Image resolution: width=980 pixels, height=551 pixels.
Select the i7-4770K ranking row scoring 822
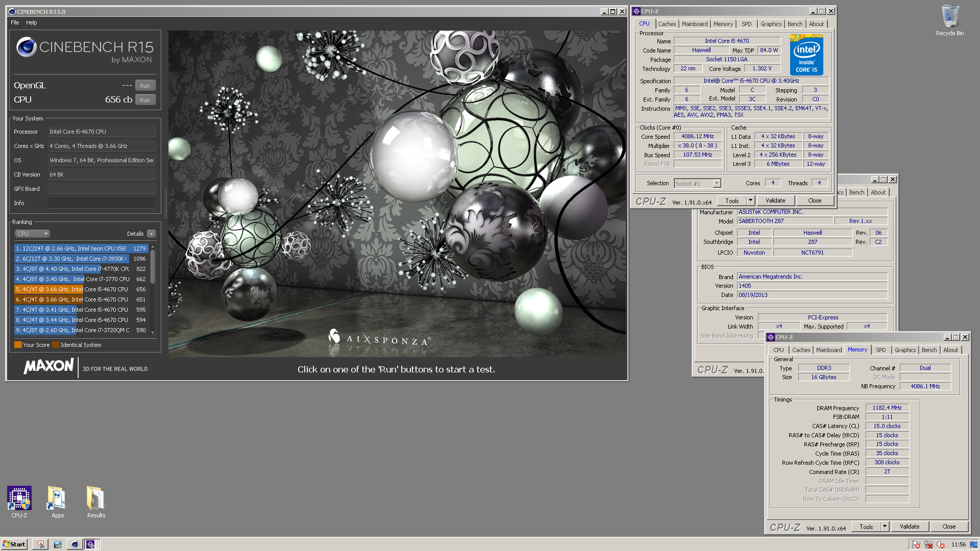(81, 269)
